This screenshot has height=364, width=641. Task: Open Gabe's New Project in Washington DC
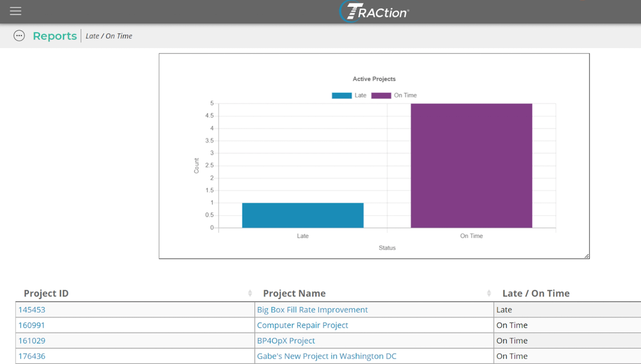point(327,356)
